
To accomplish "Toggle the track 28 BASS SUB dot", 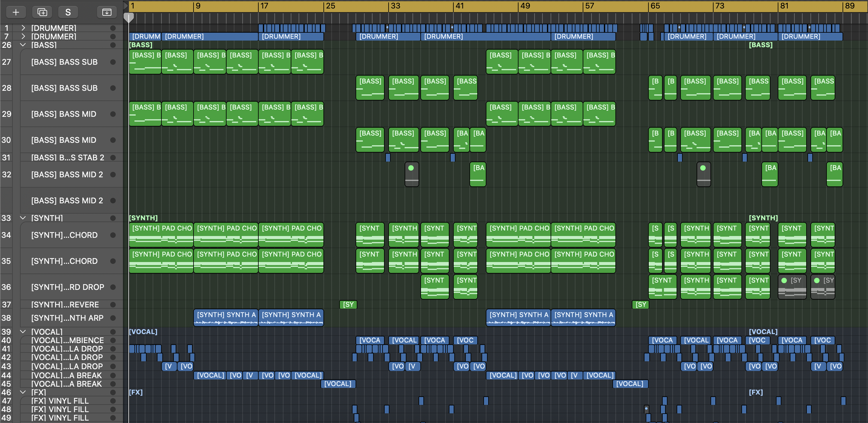I will pos(113,88).
